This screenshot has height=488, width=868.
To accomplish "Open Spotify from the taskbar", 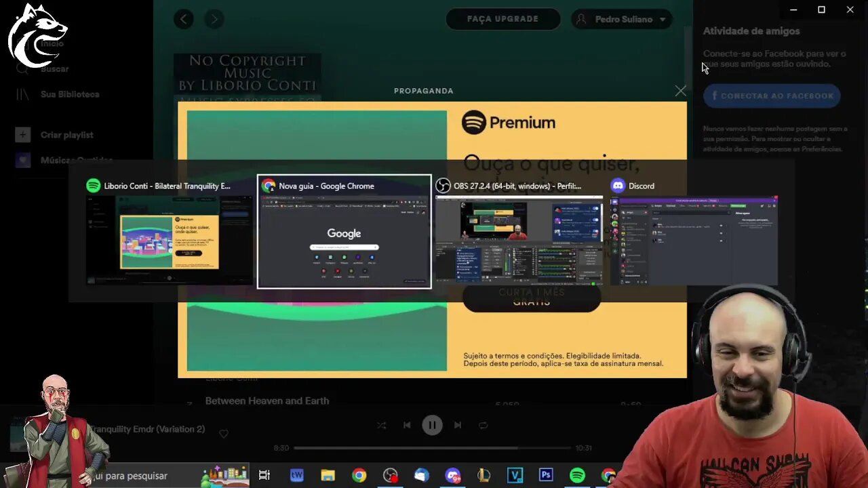I will coord(577,476).
